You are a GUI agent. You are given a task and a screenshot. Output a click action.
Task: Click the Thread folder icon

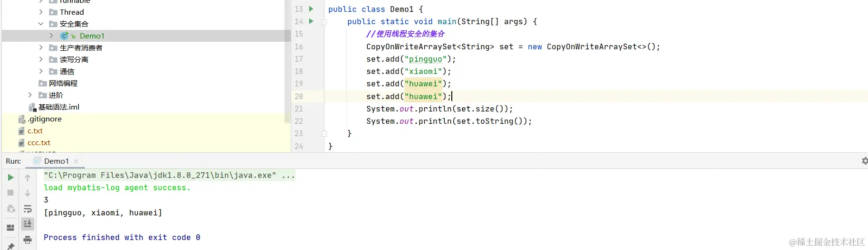(x=53, y=12)
